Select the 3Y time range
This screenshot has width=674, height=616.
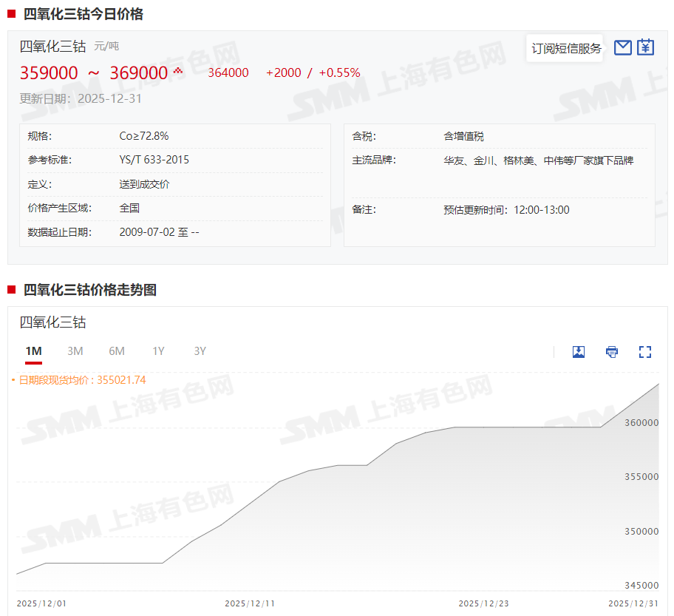coord(200,351)
